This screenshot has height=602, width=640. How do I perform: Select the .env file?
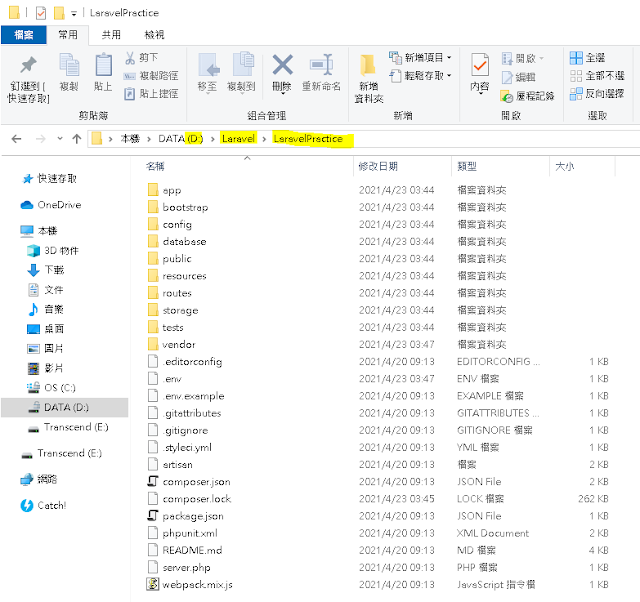164,379
